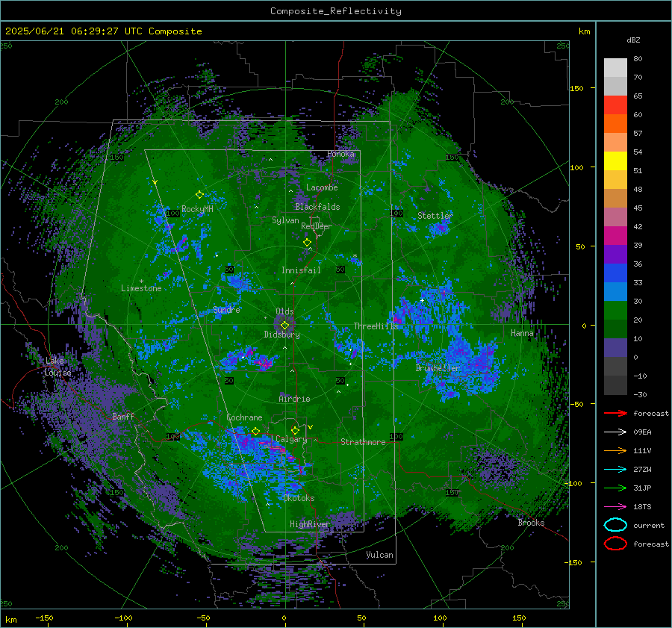Click the Strathmore town label

tap(363, 442)
